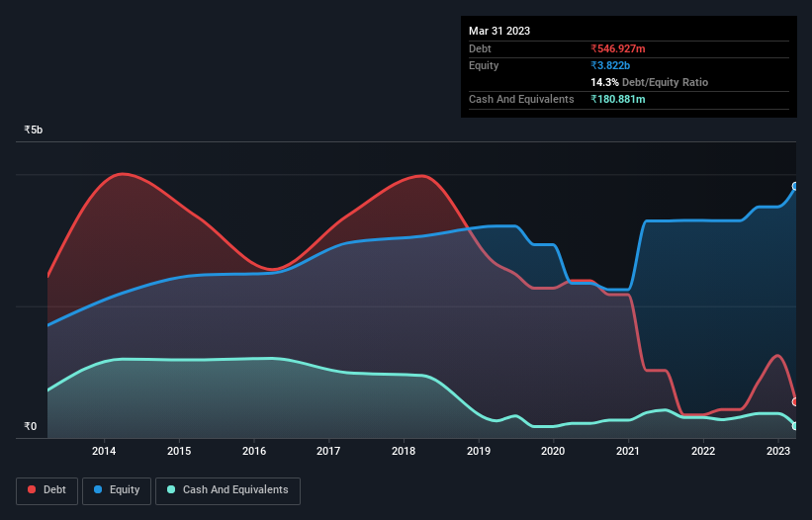The height and width of the screenshot is (520, 812).
Task: Click the 2017 x-axis label
Action: 328,451
